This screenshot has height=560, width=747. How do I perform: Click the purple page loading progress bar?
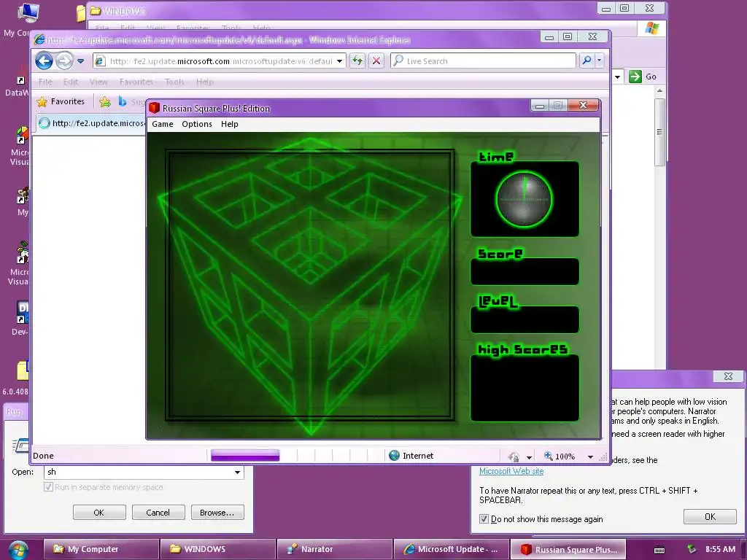[x=245, y=455]
